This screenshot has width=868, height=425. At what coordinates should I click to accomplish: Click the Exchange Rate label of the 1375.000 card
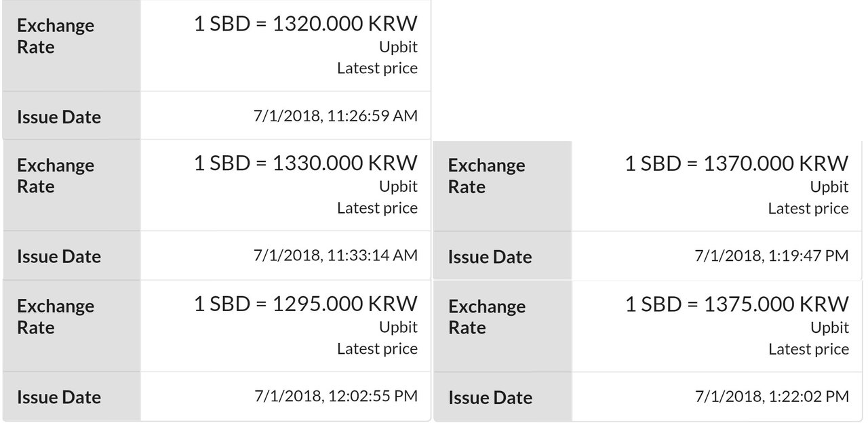[486, 317]
